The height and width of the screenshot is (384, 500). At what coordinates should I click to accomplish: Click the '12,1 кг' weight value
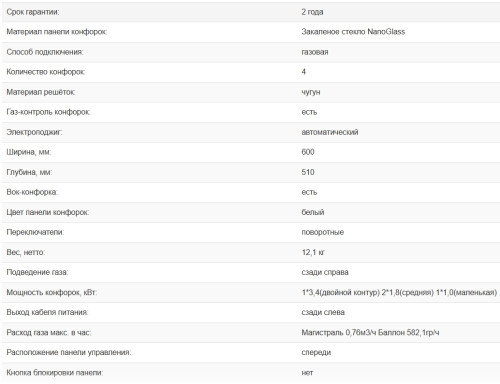point(313,252)
